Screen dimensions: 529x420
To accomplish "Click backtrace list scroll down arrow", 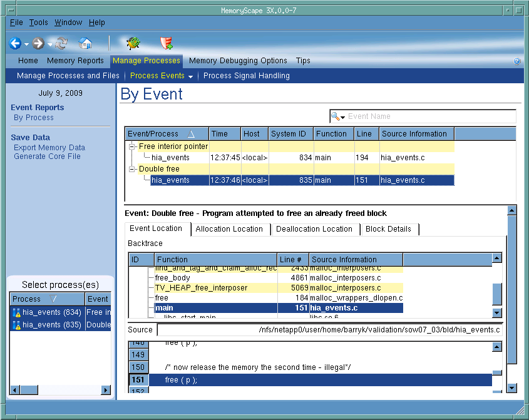I will coord(497,312).
